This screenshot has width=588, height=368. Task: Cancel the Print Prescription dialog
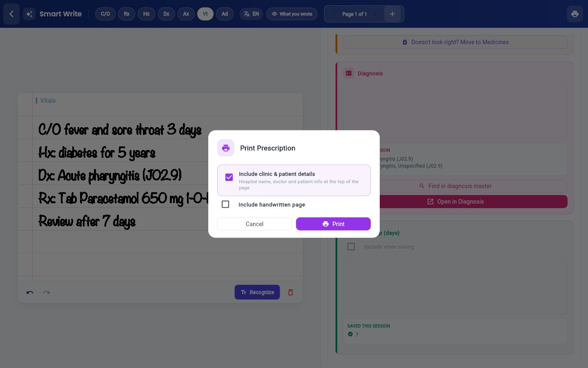pyautogui.click(x=254, y=224)
